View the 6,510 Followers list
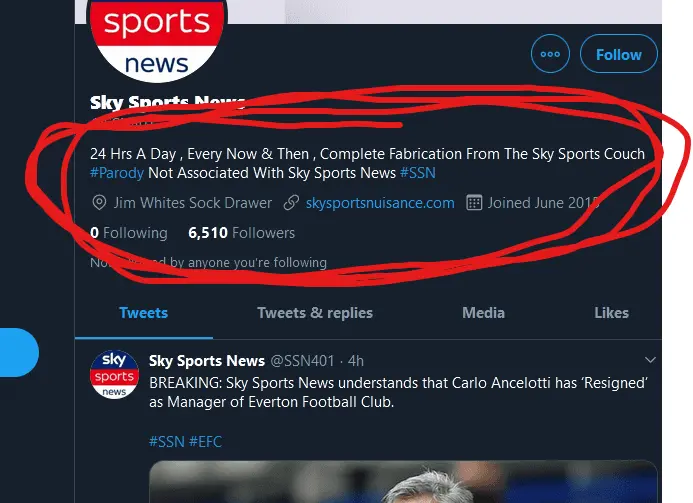 [x=241, y=233]
